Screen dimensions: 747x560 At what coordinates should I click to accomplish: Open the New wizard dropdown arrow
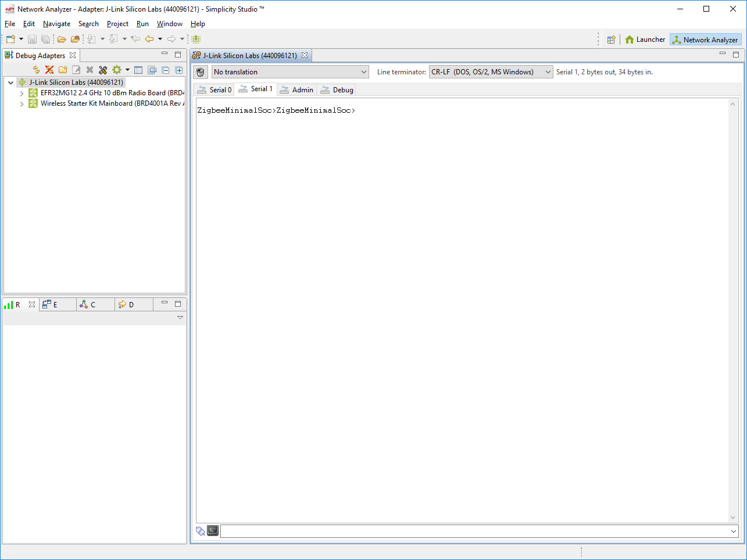(x=22, y=39)
